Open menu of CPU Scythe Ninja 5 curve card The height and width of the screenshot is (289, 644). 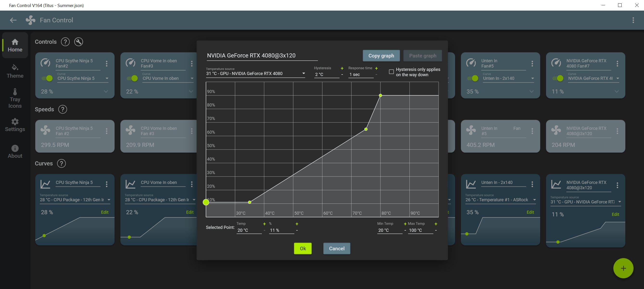(x=107, y=184)
